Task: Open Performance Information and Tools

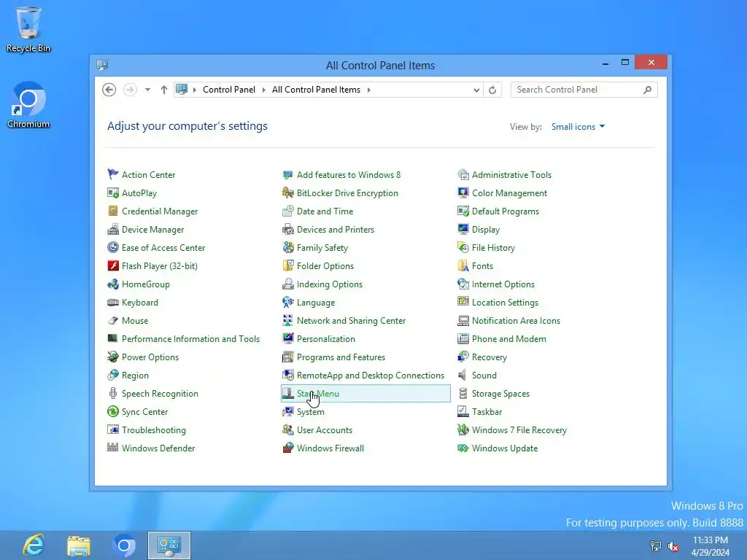Action: tap(190, 339)
